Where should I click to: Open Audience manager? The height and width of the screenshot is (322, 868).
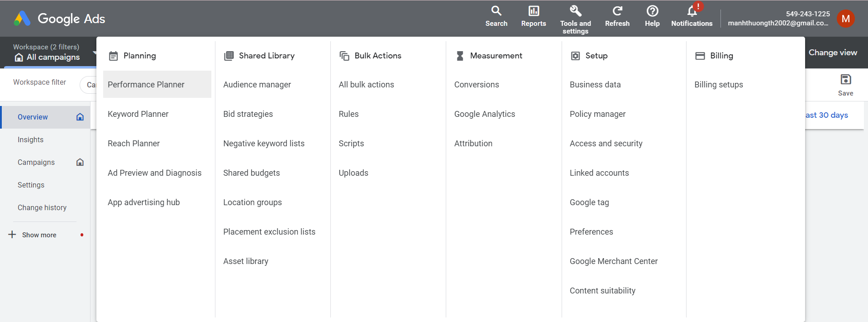257,85
